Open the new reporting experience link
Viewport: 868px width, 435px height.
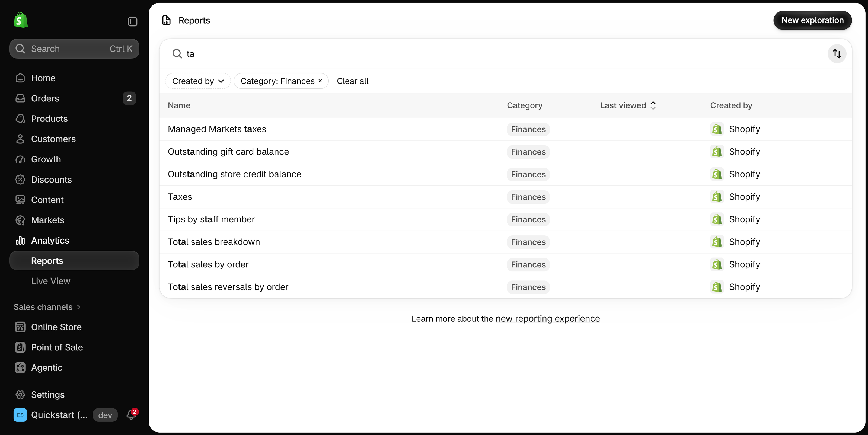[548, 318]
